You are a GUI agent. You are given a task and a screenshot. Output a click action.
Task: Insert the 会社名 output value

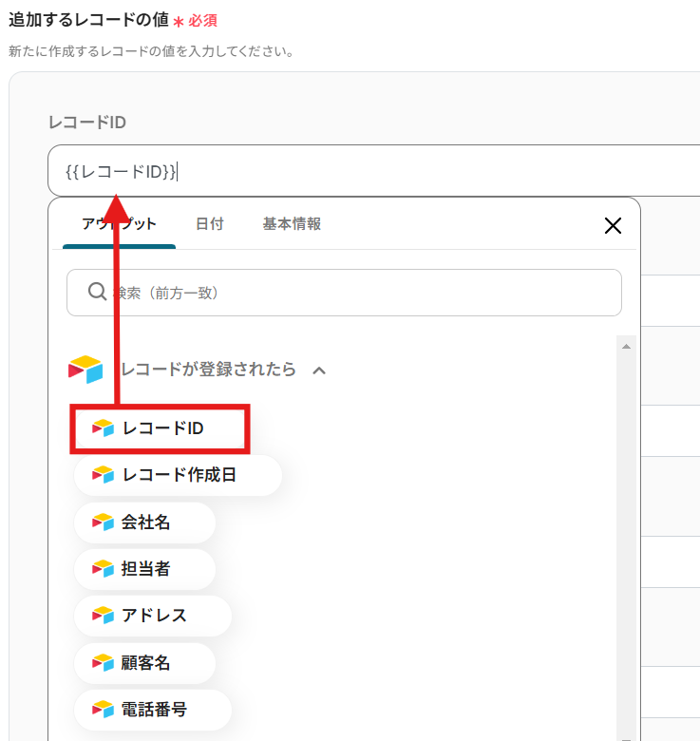(145, 522)
